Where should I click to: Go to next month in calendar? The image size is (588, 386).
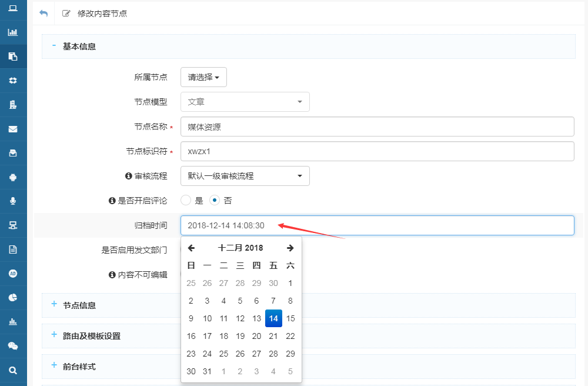coord(290,248)
